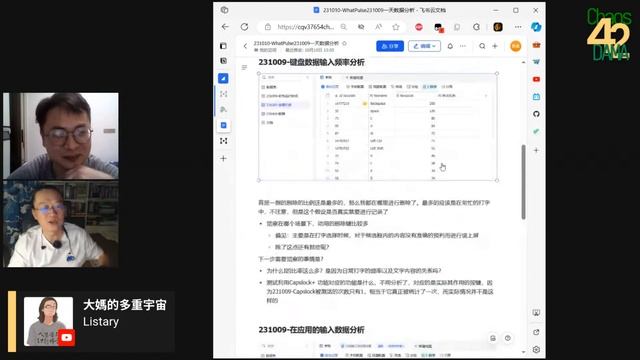Click the blue Share button
The image size is (640, 360).
coord(390,46)
